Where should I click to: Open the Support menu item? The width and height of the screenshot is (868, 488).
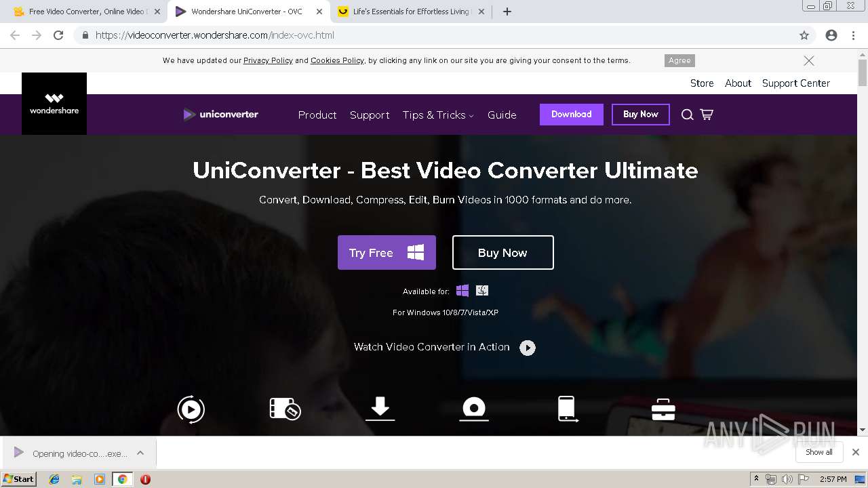(370, 115)
